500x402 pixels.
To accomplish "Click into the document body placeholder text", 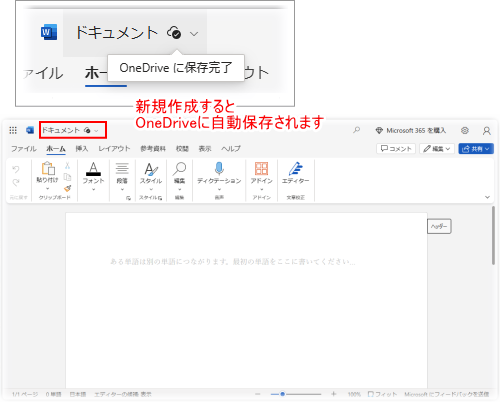I will tap(233, 262).
